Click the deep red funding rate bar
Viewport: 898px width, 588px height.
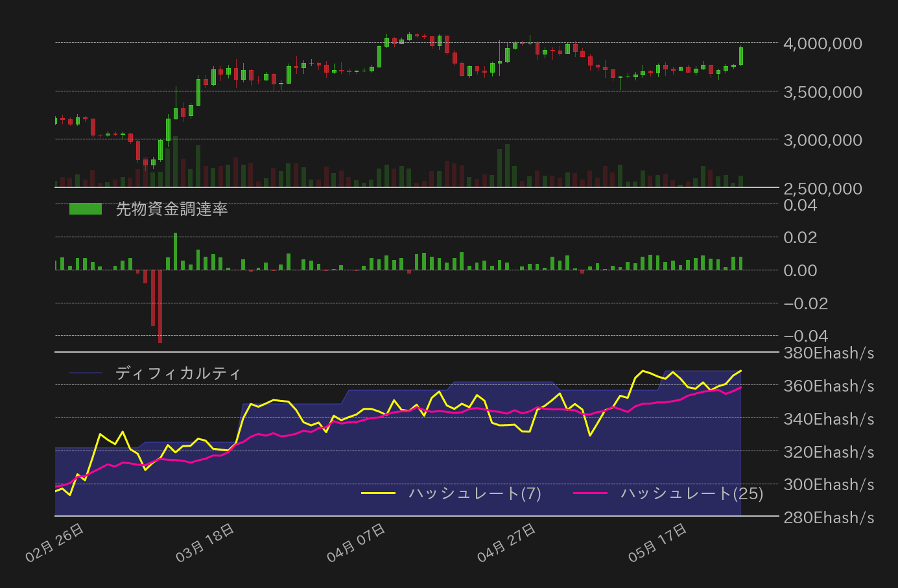tap(160, 305)
